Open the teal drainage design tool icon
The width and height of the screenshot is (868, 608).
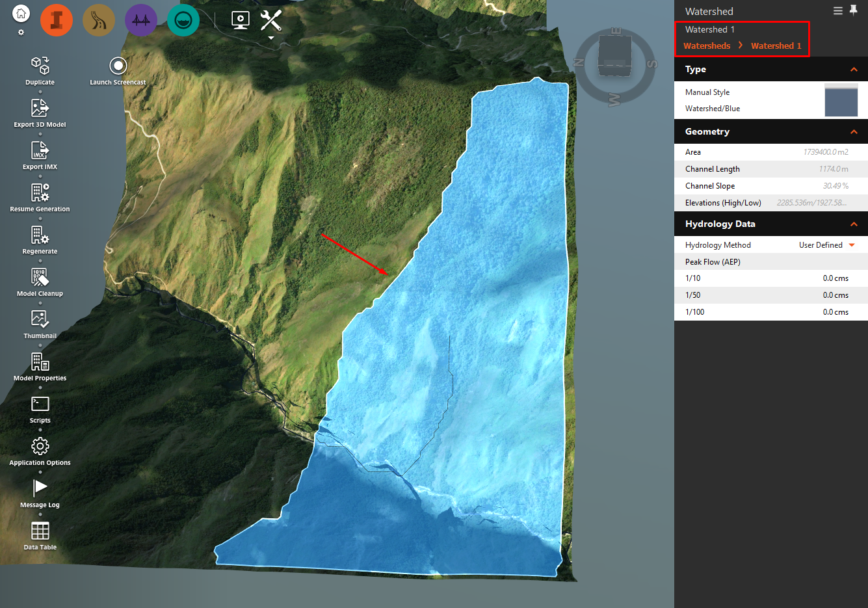(183, 20)
